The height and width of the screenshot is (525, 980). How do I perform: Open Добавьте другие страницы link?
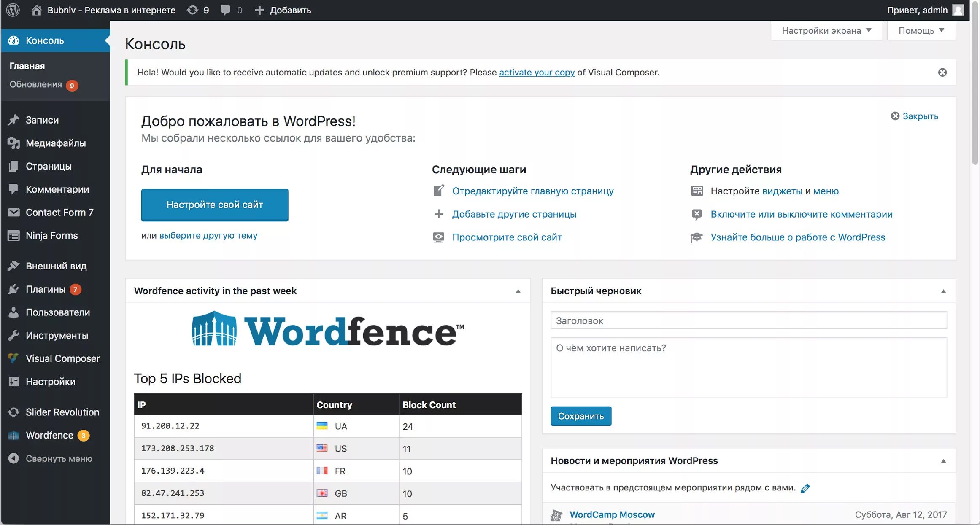click(514, 214)
